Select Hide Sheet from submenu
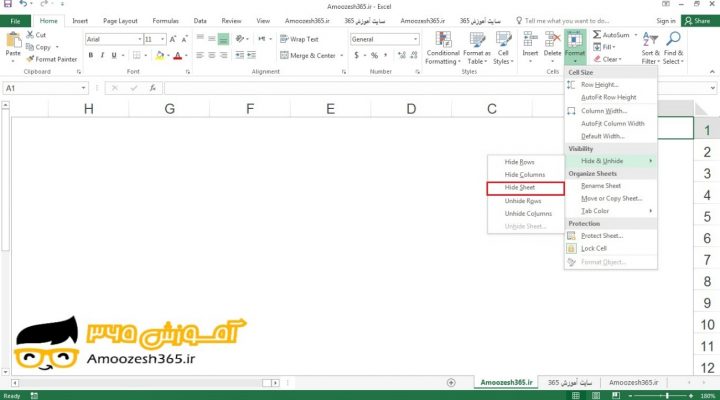This screenshot has width=720, height=400. [526, 188]
